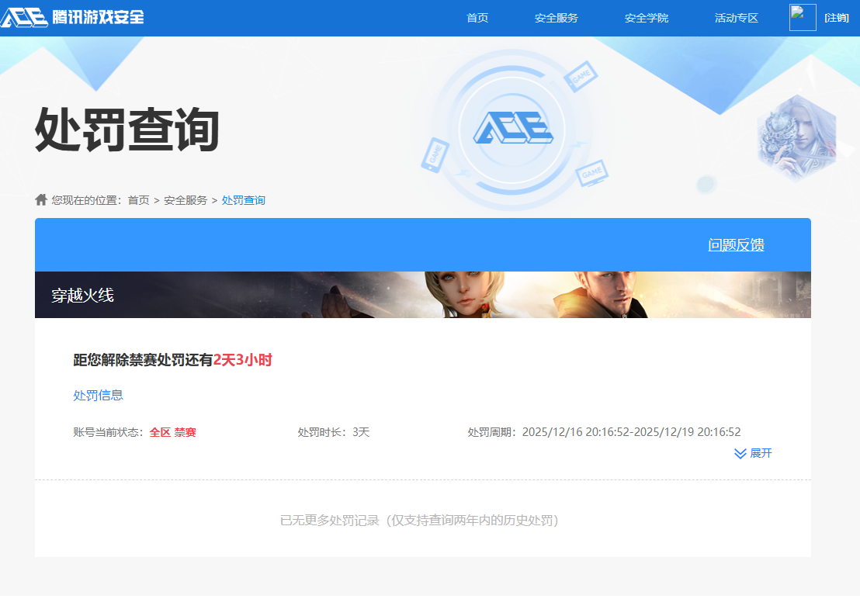Open the 首页 navigation menu item
This screenshot has height=616, width=860.
tap(477, 17)
